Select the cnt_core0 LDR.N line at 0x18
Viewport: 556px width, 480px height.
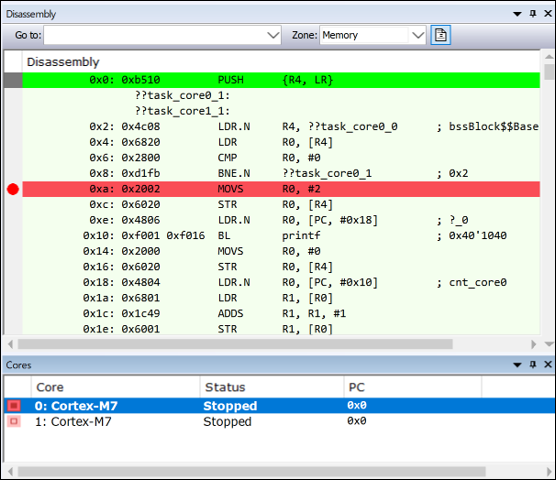[x=281, y=283]
